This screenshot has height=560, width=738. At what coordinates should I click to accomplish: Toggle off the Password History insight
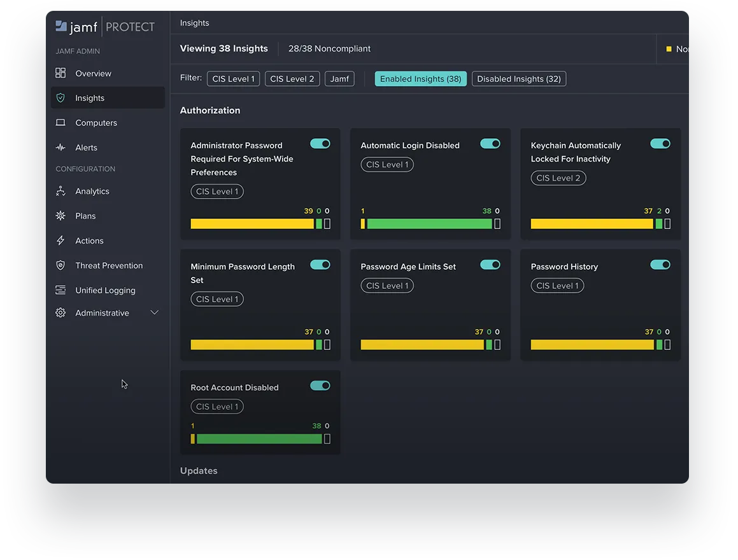[660, 265]
